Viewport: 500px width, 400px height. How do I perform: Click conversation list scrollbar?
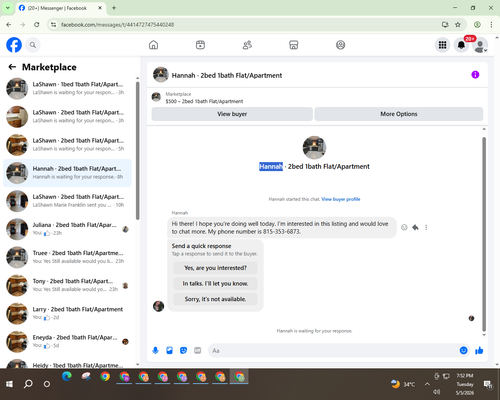[x=137, y=150]
